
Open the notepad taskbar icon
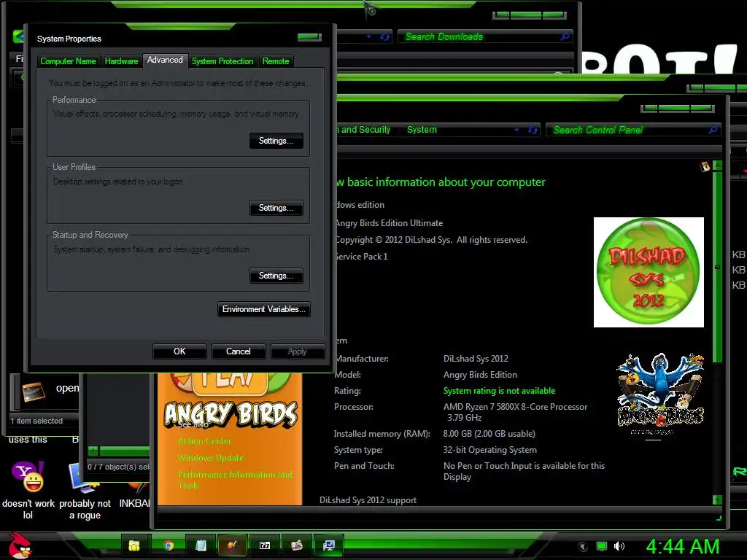pyautogui.click(x=201, y=545)
